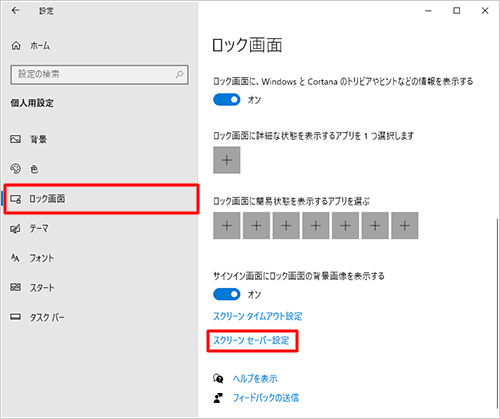Add second quick status app
This screenshot has height=419, width=500.
click(256, 226)
